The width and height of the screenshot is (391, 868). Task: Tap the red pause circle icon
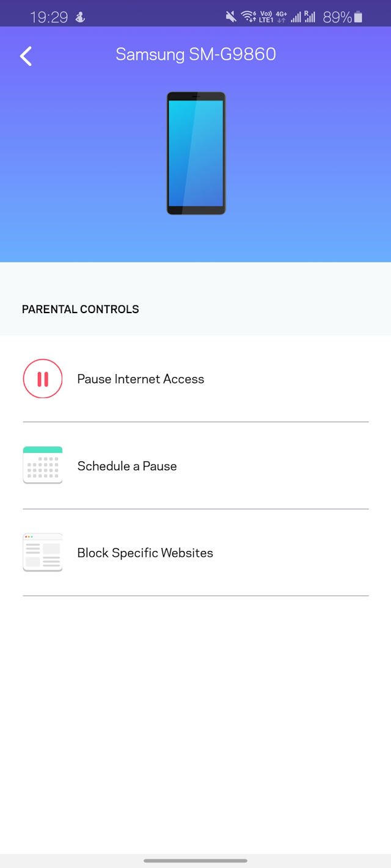click(43, 378)
